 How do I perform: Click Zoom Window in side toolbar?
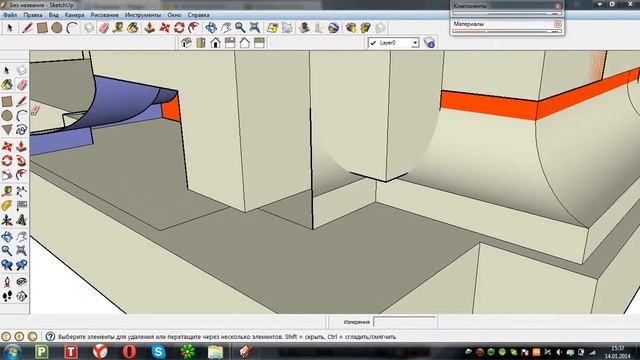pos(21,251)
